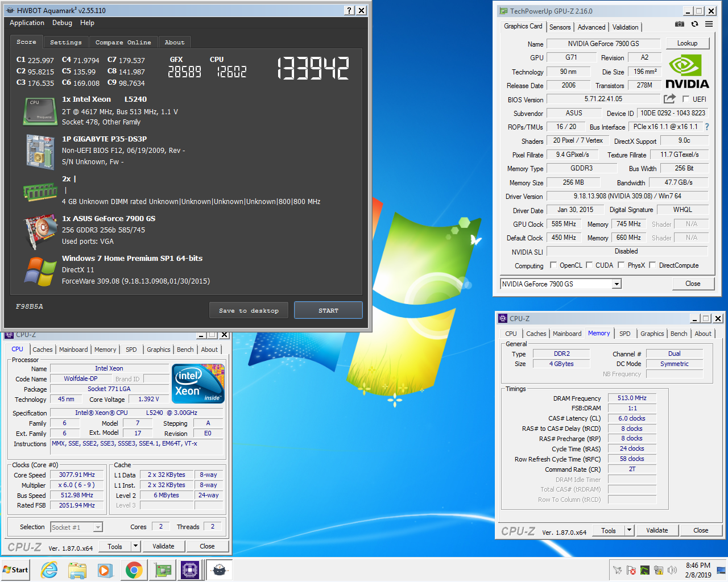Image resolution: width=728 pixels, height=582 pixels.
Task: Open the About tab in Aquamark
Action: [x=175, y=42]
